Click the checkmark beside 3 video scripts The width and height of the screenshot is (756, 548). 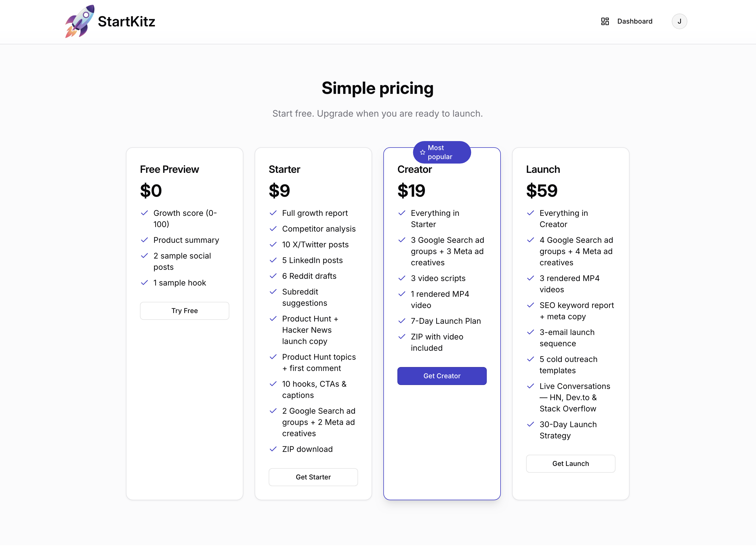(402, 278)
